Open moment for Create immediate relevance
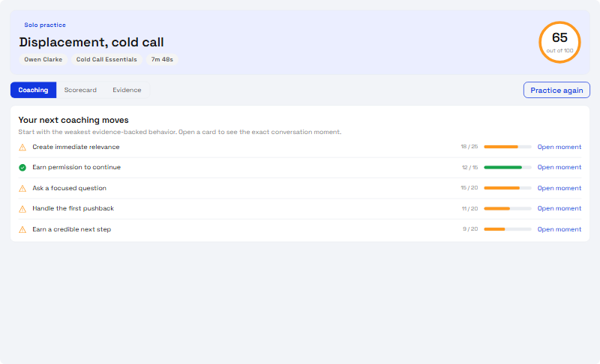The width and height of the screenshot is (600, 364). tap(559, 147)
